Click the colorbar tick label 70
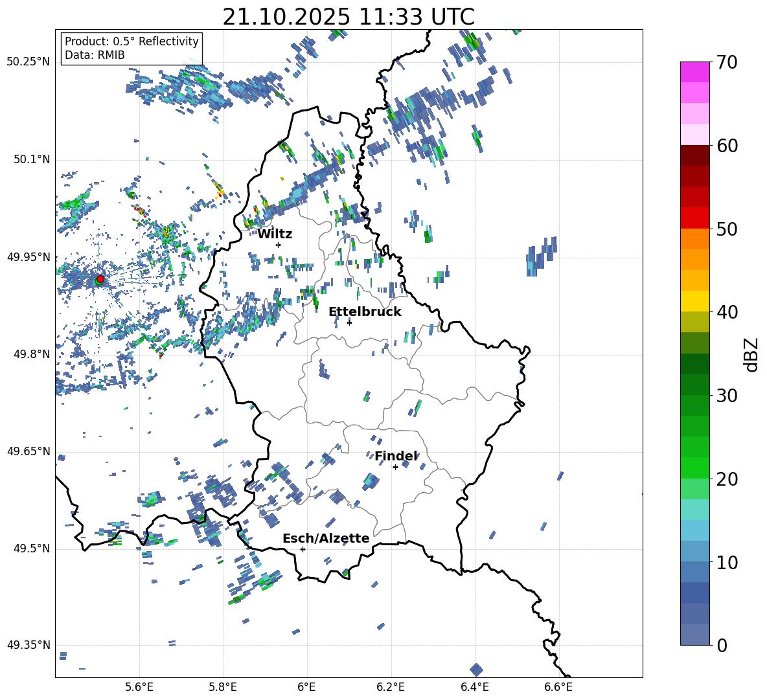Screen dimensions: 767x700 pos(726,63)
